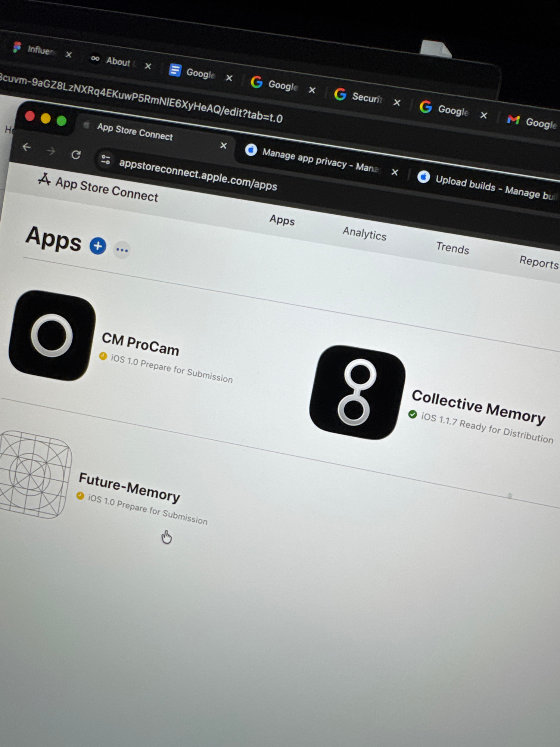Open site information icon in address bar
This screenshot has width=560, height=747.
click(x=106, y=160)
